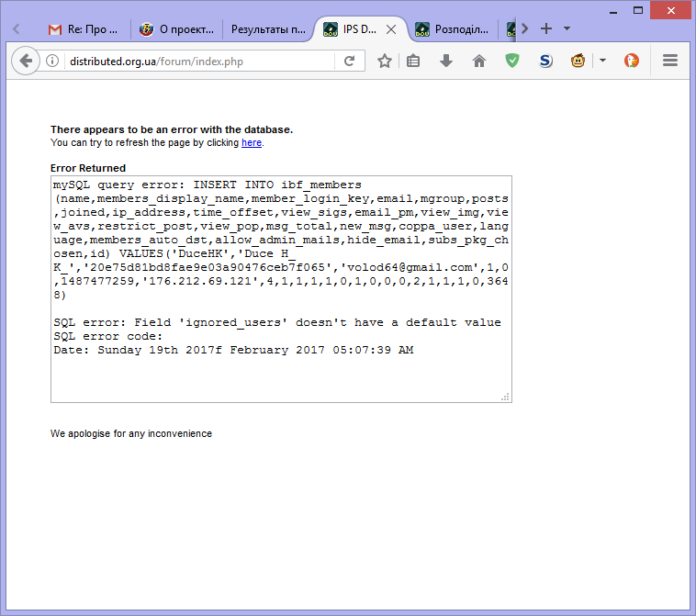Expand the dropdown arrow beside monkey icon

602,62
